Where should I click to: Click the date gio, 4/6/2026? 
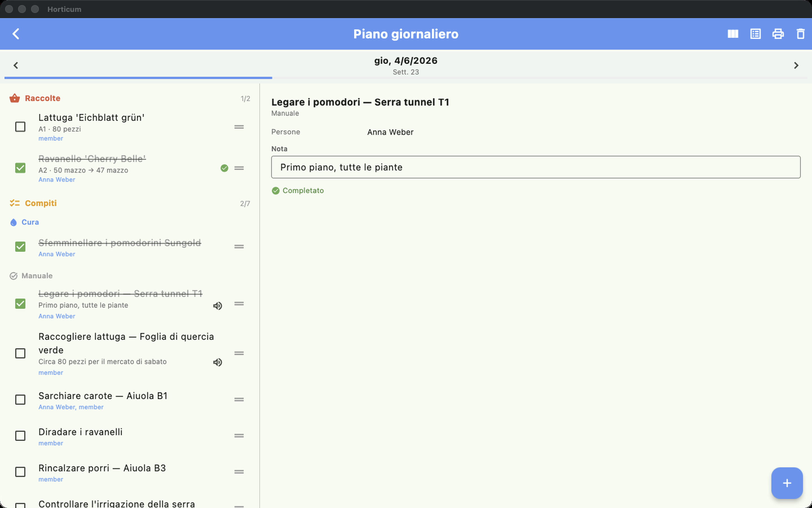point(406,61)
